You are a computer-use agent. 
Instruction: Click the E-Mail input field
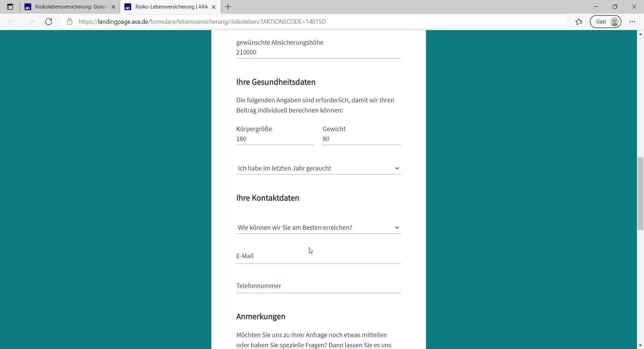[318, 256]
